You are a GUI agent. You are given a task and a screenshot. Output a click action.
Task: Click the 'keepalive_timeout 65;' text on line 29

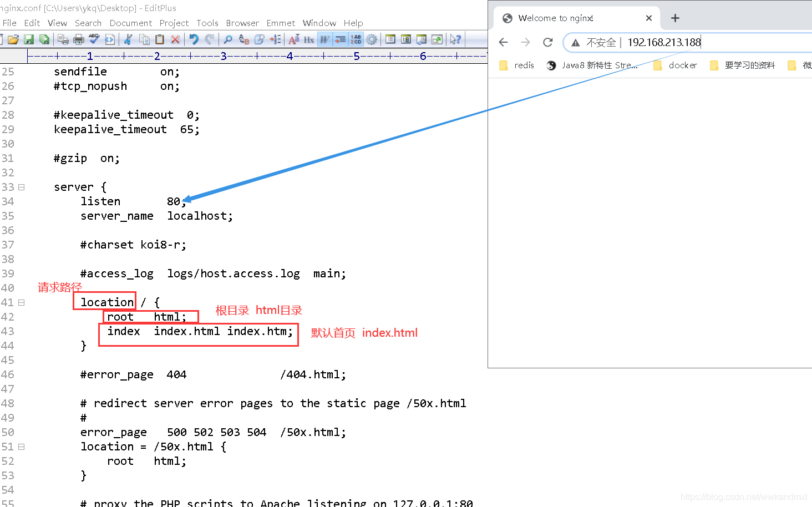[126, 129]
